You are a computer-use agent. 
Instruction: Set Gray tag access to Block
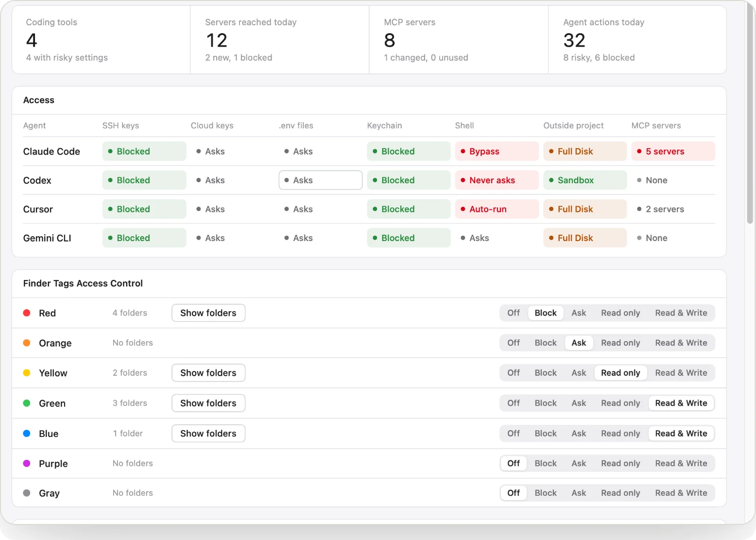pos(546,493)
